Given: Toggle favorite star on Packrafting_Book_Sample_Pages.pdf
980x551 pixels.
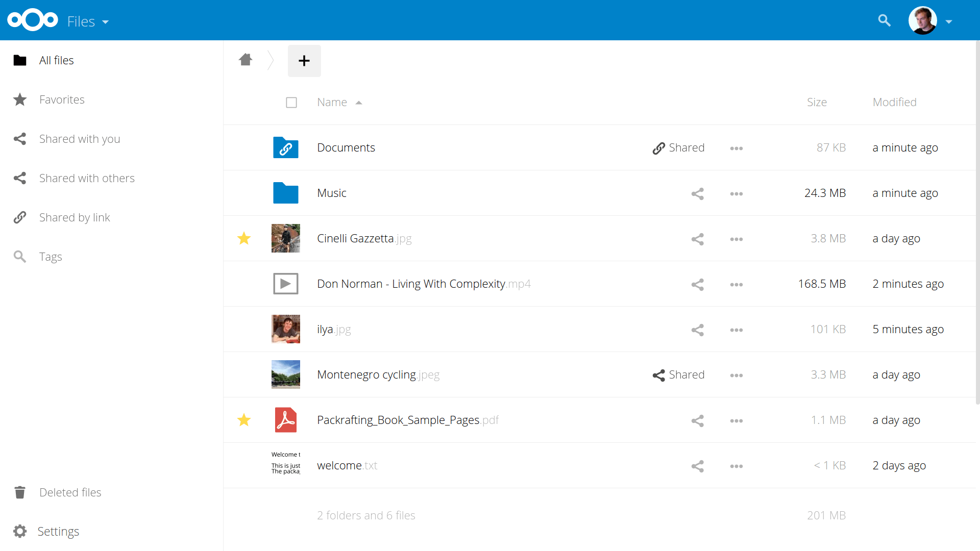Looking at the screenshot, I should coord(243,420).
